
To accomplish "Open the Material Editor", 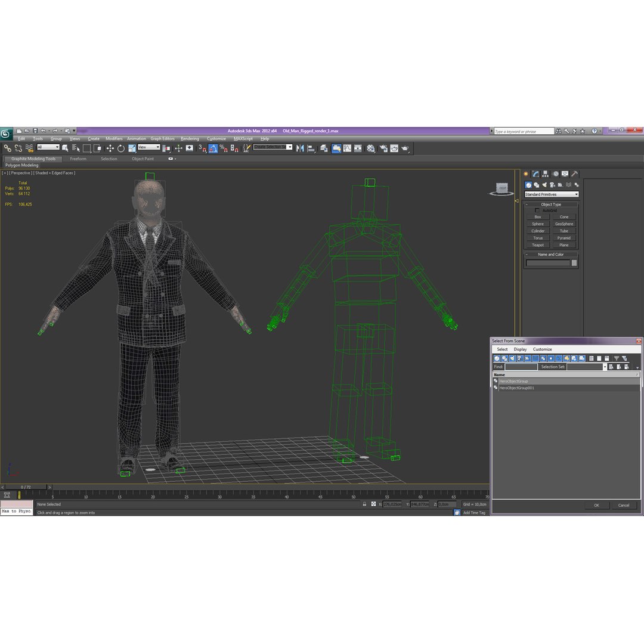I will [x=370, y=148].
